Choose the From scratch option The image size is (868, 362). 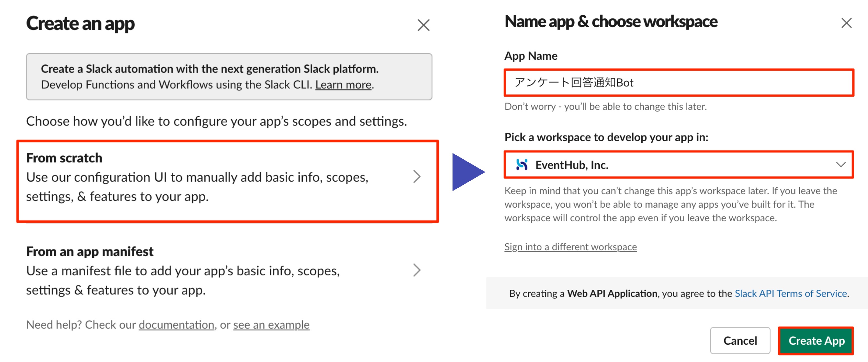(228, 181)
